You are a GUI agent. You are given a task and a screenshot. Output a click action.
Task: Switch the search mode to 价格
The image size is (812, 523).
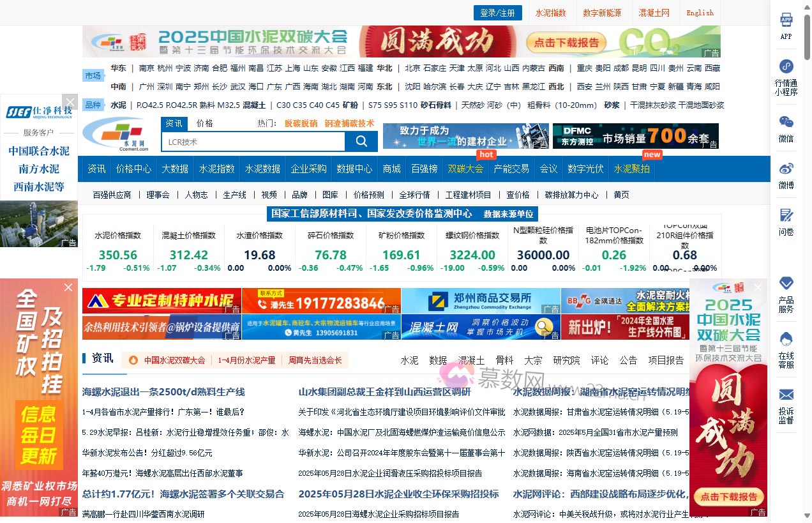(x=206, y=123)
